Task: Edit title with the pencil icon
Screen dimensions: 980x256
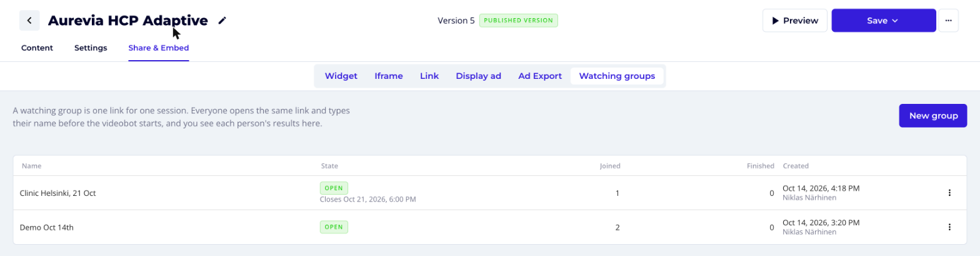Action: [x=222, y=21]
